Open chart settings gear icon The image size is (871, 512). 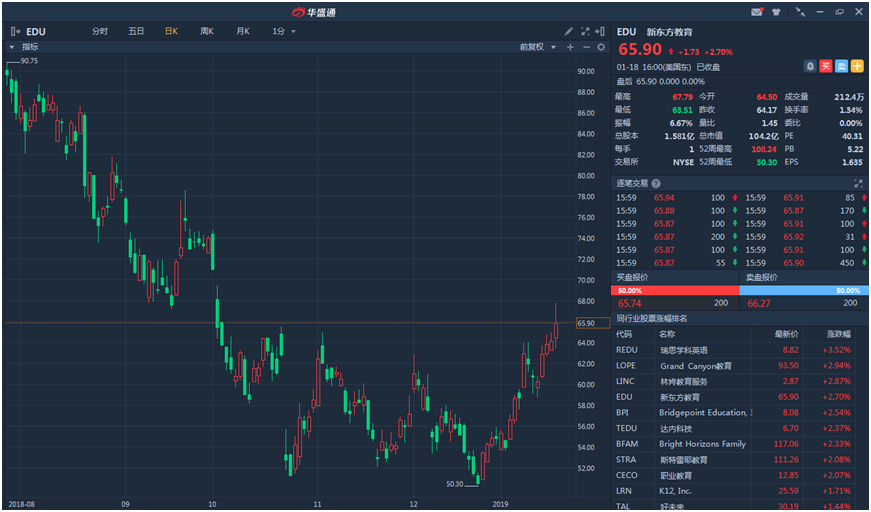pyautogui.click(x=601, y=47)
